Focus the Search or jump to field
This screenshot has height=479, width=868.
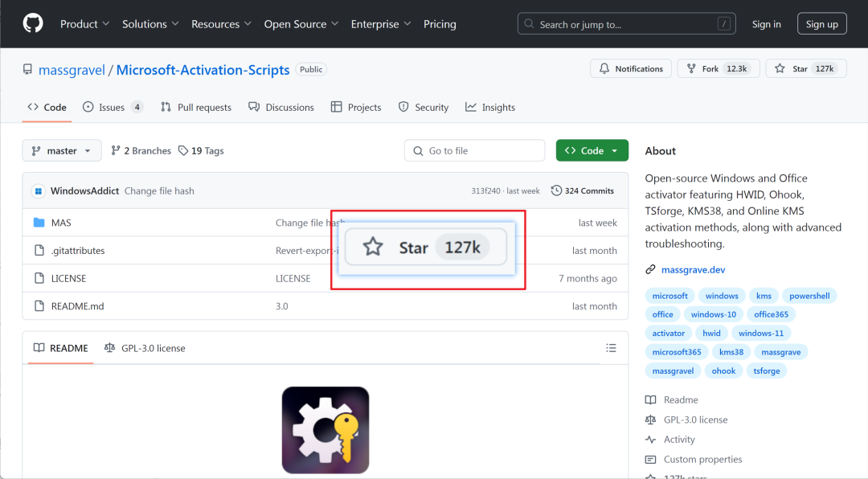point(626,24)
